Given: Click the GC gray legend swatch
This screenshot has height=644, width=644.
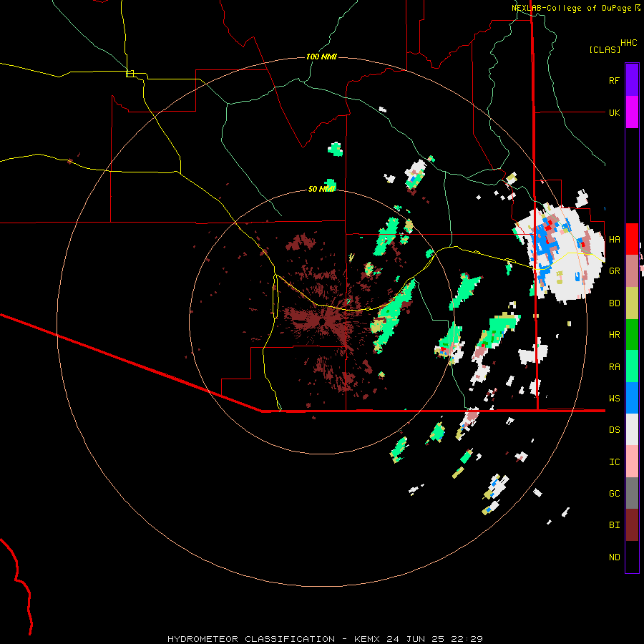Looking at the screenshot, I should [x=632, y=493].
